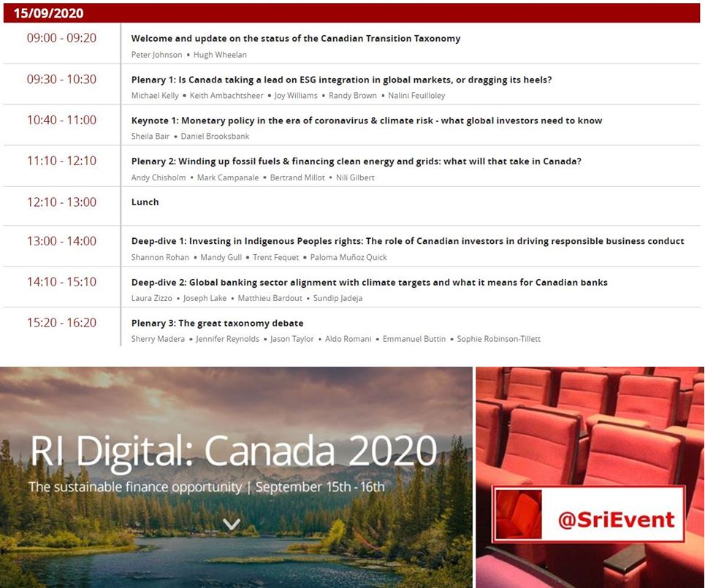Click speaker name Laura Zizzo
The height and width of the screenshot is (588, 705).
tap(151, 298)
